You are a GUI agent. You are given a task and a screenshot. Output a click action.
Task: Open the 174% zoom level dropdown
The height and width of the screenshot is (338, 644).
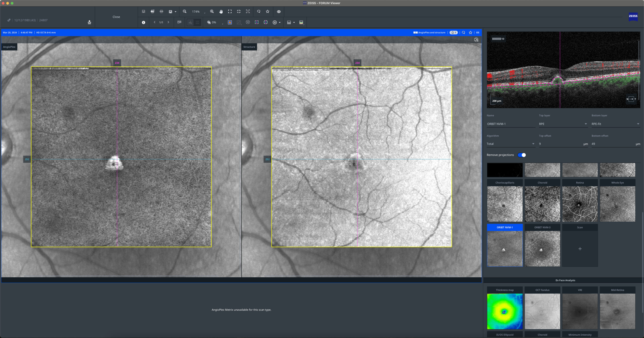198,12
